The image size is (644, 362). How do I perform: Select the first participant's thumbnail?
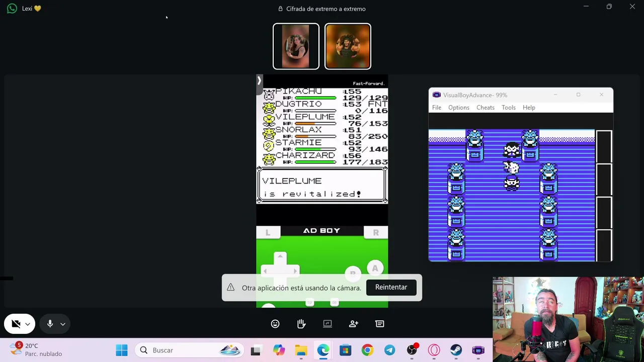296,46
